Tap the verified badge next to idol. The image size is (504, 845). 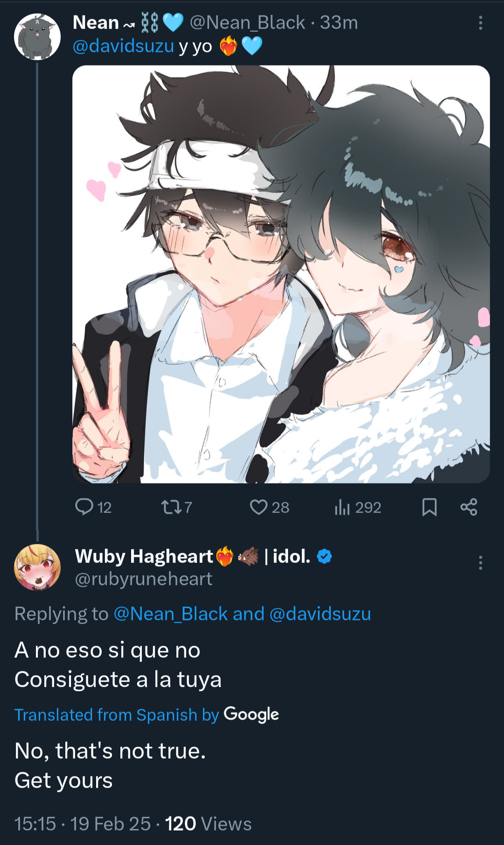pos(324,556)
